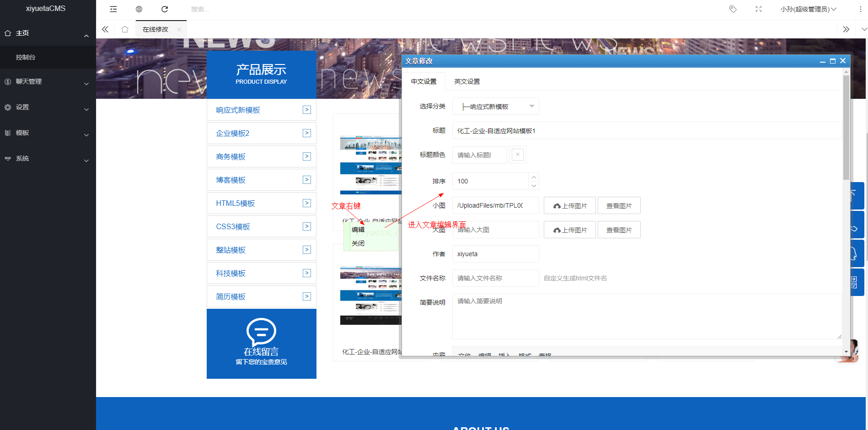This screenshot has height=430, width=868.
Task: Click 查看图片 button next to 大图
Action: [x=619, y=229]
